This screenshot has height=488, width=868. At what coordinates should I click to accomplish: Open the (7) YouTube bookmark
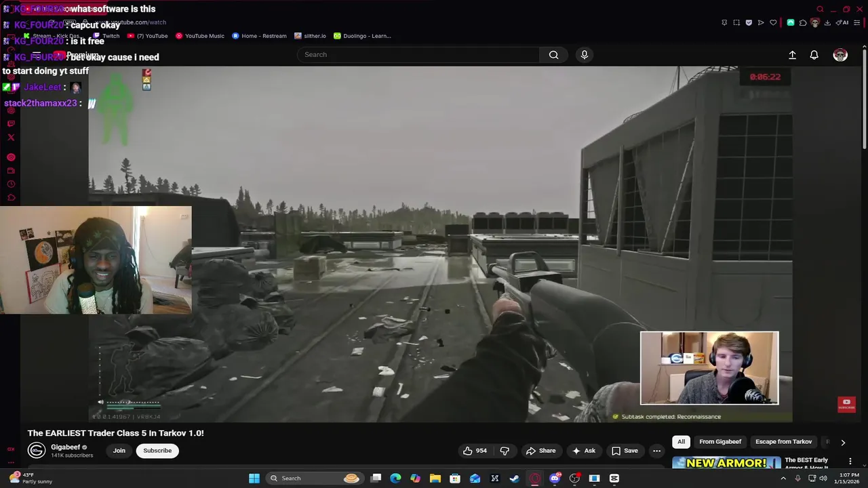(147, 36)
